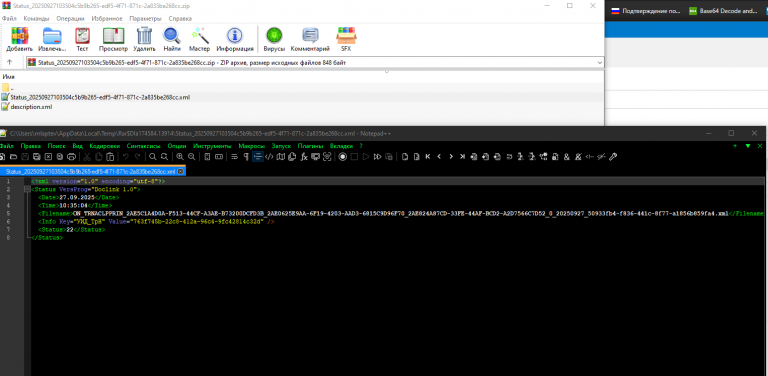Viewport: 768px width, 376px height.
Task: Click the Notepad++ Open file icon
Action: pos(13,157)
